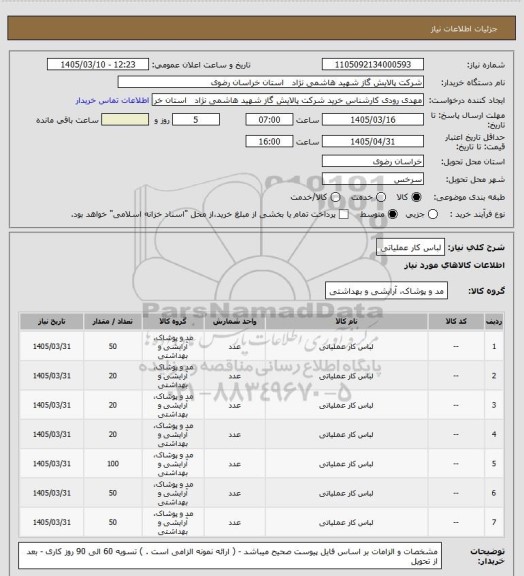Select the کالا radio button
This screenshot has height=576, width=524.
click(x=416, y=197)
